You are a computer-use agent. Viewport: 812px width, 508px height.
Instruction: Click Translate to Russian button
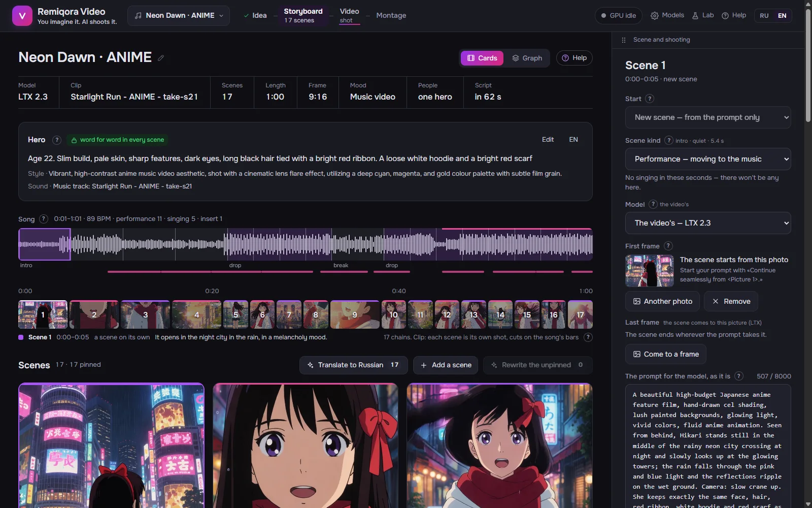(x=353, y=365)
